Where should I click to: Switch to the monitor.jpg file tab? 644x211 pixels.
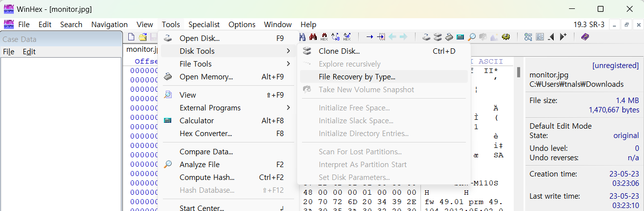coord(142,49)
